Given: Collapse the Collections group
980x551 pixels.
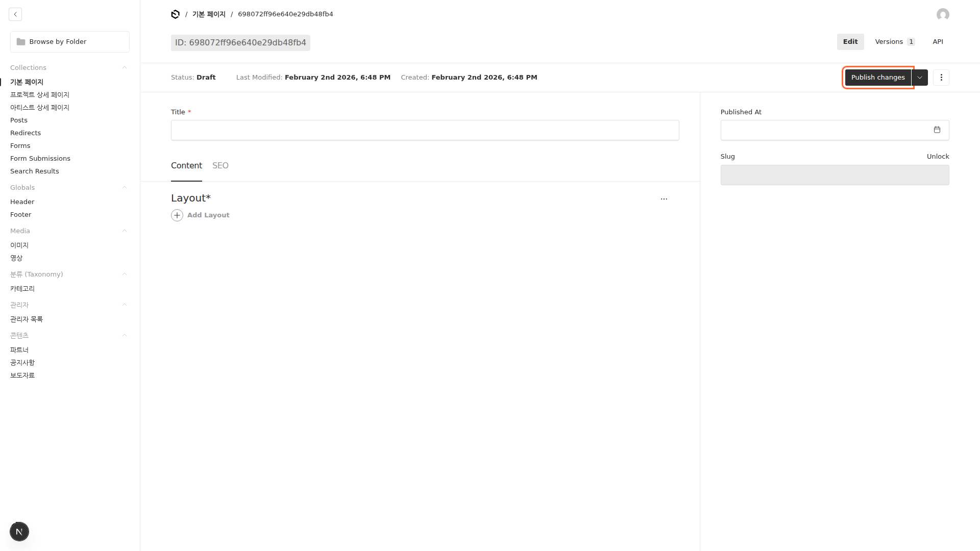Looking at the screenshot, I should tap(125, 68).
